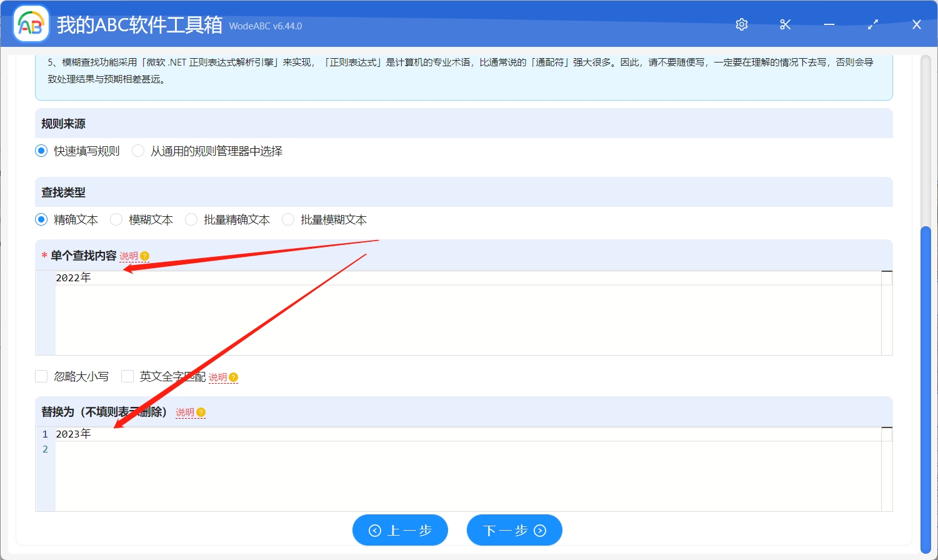Open the question mark help icon beside 英文全字匹配

[232, 377]
